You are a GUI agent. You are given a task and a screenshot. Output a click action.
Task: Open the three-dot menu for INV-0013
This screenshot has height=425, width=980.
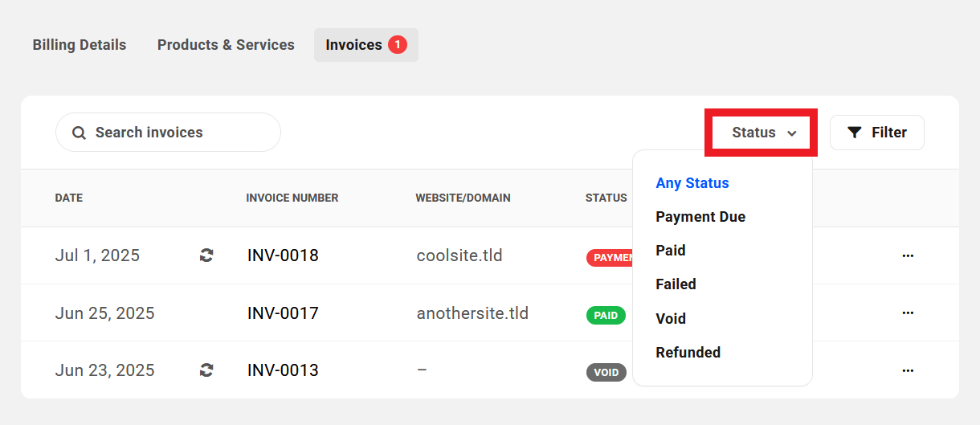[x=908, y=370]
